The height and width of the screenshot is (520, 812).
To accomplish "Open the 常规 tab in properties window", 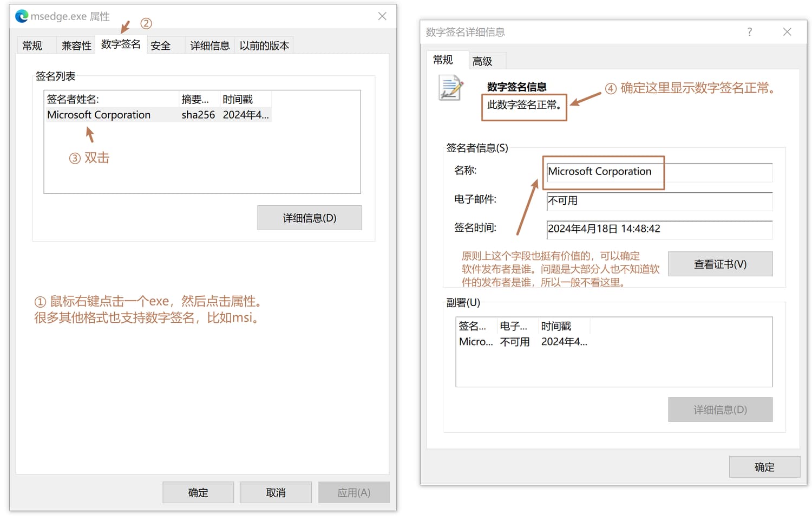I will pyautogui.click(x=32, y=46).
